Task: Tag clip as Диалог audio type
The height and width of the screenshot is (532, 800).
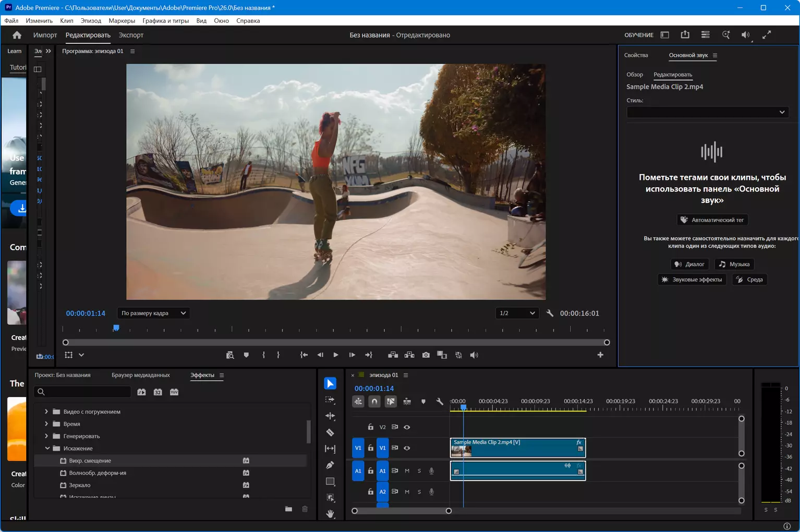Action: 689,264
